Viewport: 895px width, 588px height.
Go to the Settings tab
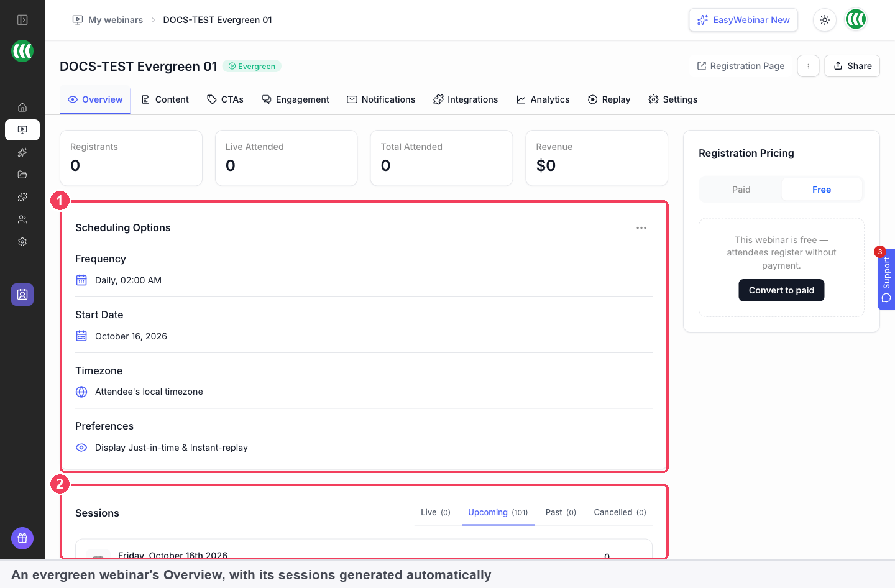click(672, 99)
